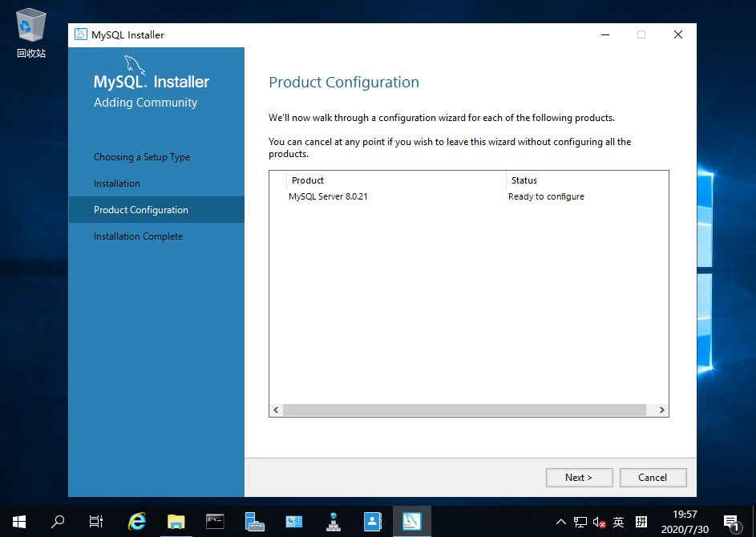The width and height of the screenshot is (756, 537).
Task: Open the network topology icon on the taskbar
Action: pyautogui.click(x=333, y=521)
